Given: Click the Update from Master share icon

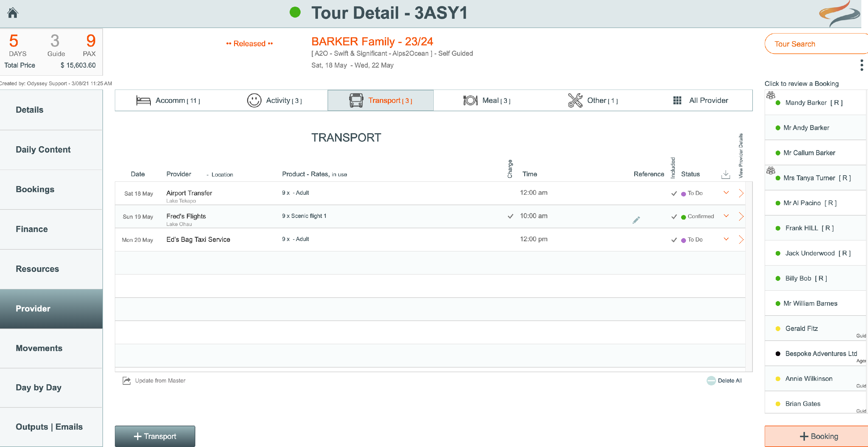Looking at the screenshot, I should [126, 380].
